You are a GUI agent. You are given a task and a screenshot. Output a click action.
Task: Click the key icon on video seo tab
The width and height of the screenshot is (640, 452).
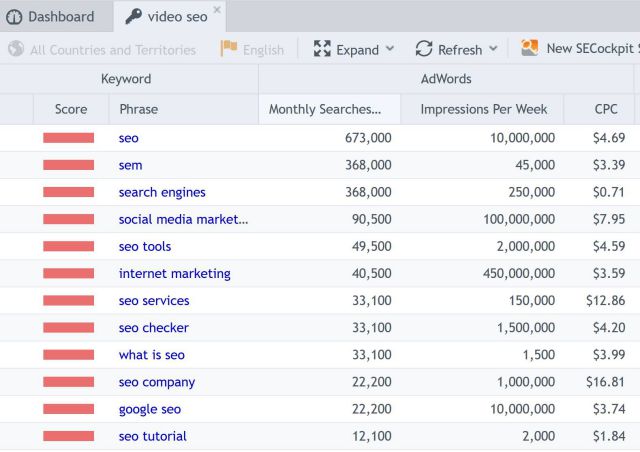coord(133,17)
